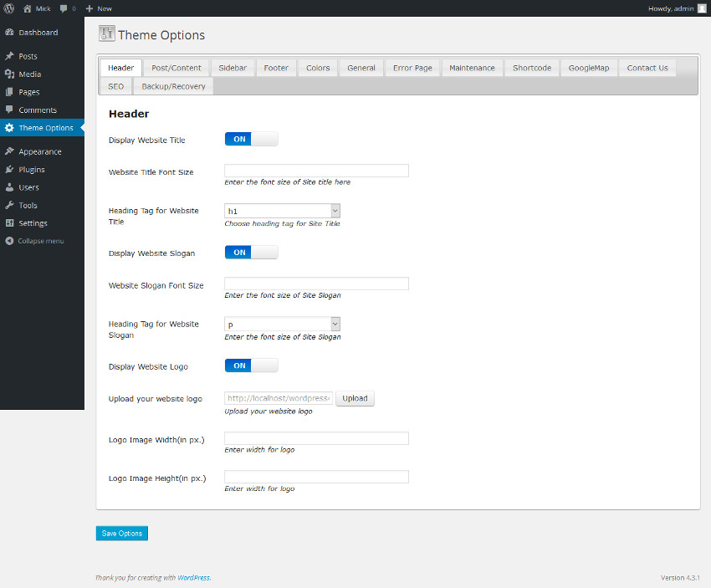Open Media library icon in sidebar
Image resolution: width=711 pixels, height=588 pixels.
[9, 74]
